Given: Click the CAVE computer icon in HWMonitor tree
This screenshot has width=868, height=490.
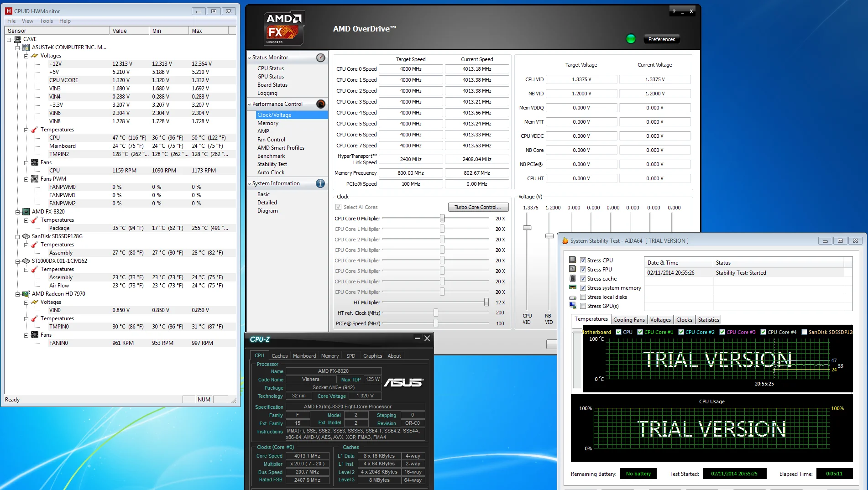Looking at the screenshot, I should 18,39.
